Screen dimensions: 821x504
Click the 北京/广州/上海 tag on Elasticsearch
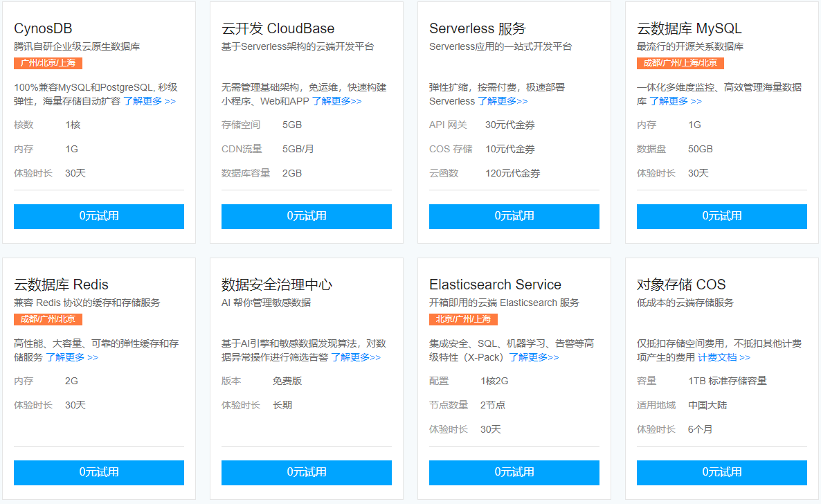click(463, 319)
